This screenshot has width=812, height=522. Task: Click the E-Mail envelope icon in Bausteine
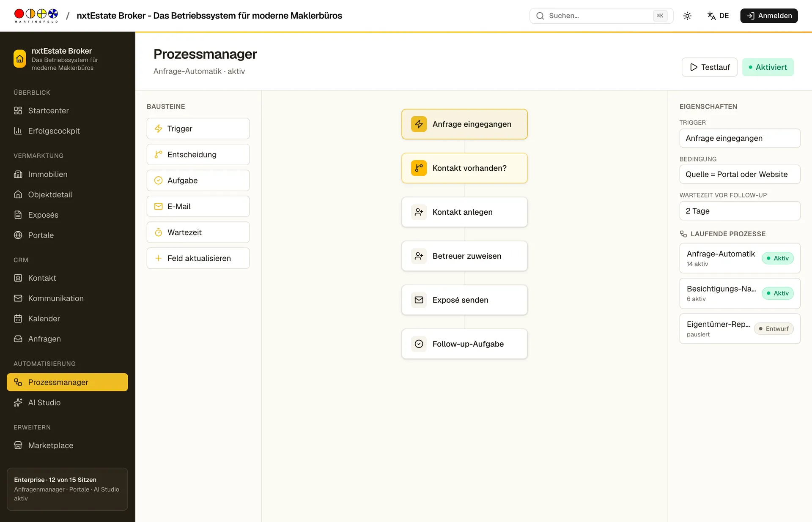[158, 206]
